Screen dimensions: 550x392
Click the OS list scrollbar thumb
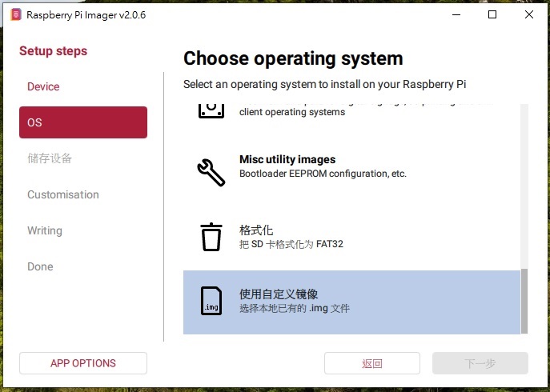[x=524, y=301]
